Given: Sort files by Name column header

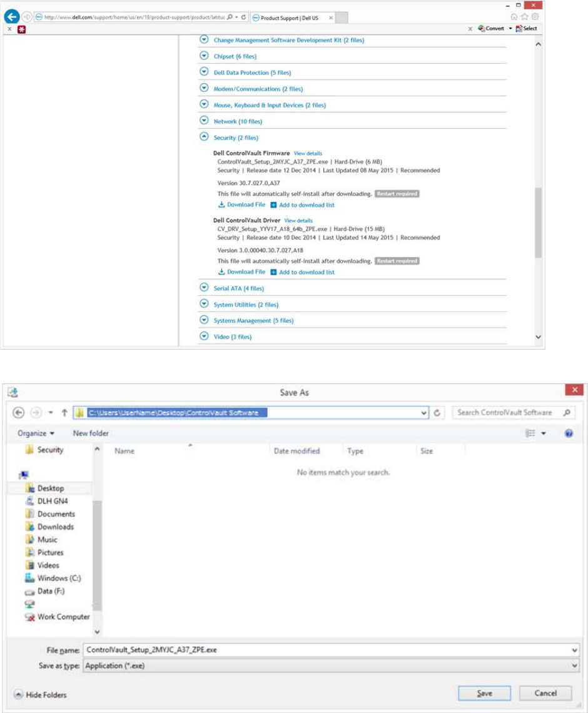Looking at the screenshot, I should tap(124, 451).
